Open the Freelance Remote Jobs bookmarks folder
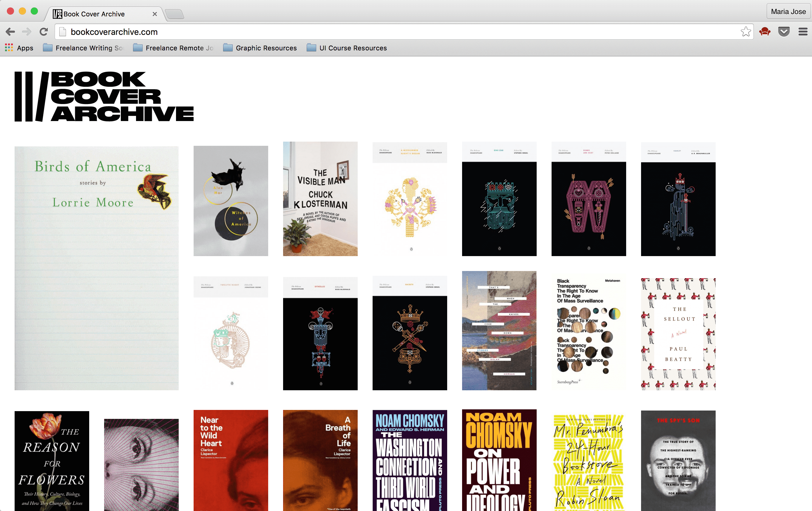This screenshot has height=511, width=812. coord(174,48)
